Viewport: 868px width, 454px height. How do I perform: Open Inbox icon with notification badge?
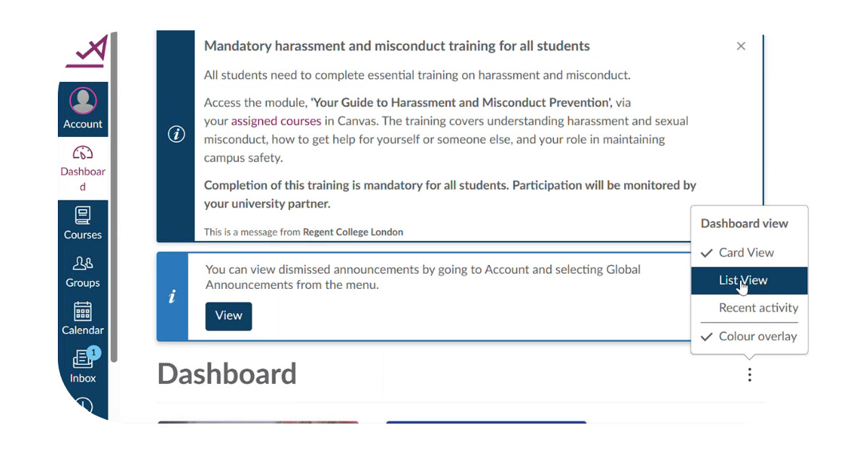coord(82,359)
